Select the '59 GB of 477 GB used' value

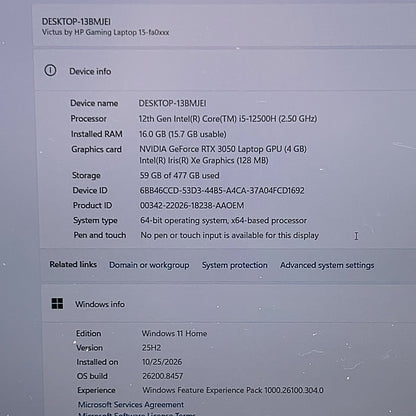pos(179,175)
